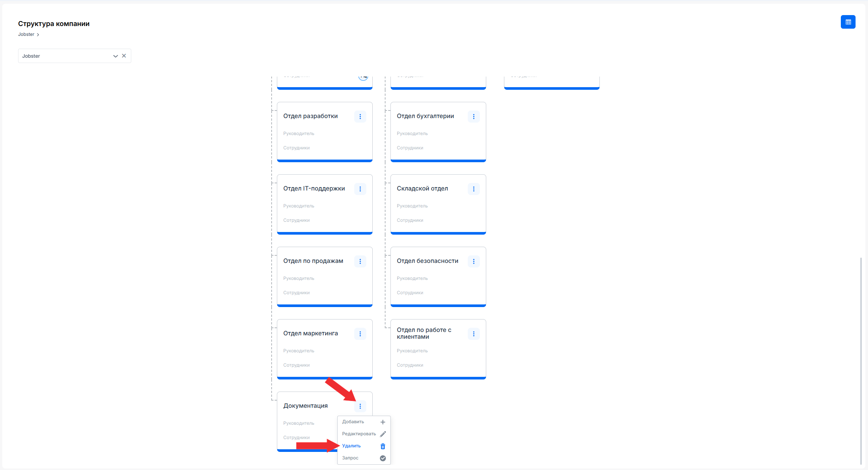This screenshot has height=470, width=868.
Task: Clear the Jobster company selection
Action: coord(124,56)
